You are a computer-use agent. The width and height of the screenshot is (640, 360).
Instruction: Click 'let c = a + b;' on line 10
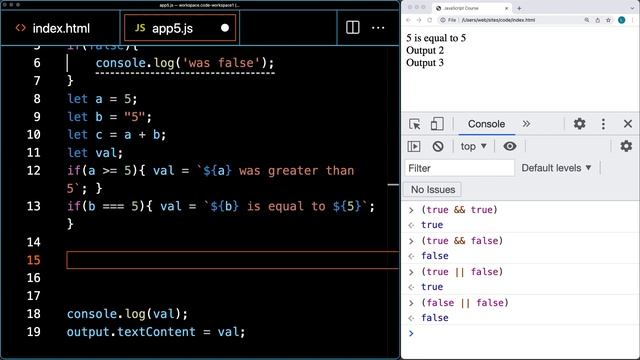click(117, 135)
